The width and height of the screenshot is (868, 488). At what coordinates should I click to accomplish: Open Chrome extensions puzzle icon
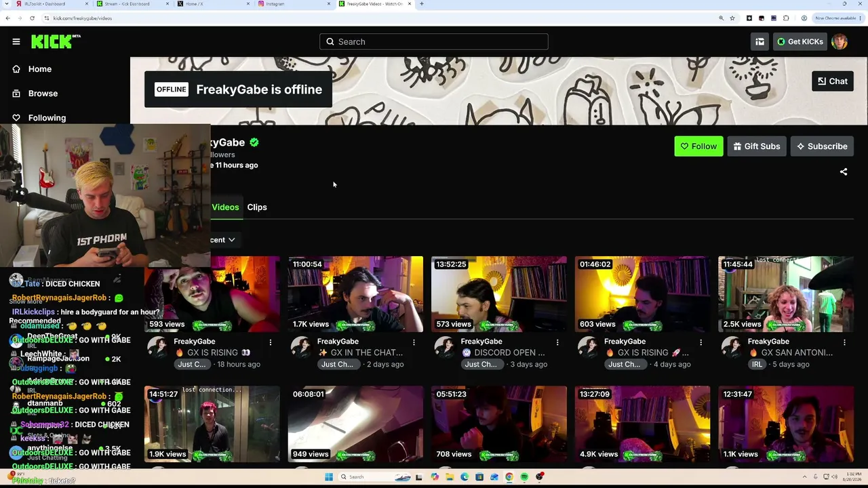coord(786,18)
